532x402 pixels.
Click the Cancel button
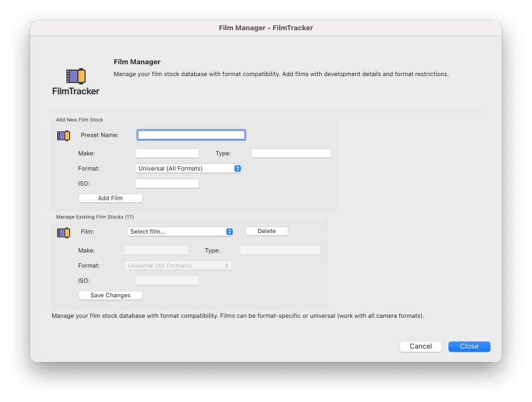pyautogui.click(x=420, y=346)
